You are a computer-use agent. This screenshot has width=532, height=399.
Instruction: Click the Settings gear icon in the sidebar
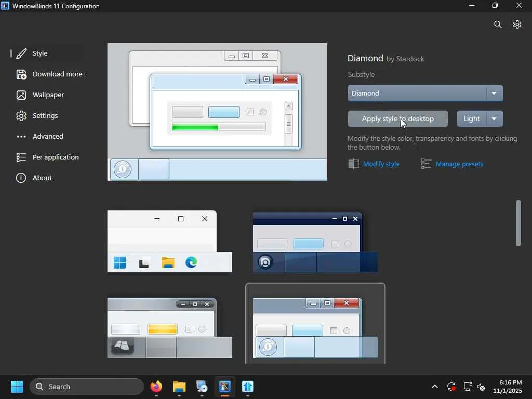[x=21, y=116]
